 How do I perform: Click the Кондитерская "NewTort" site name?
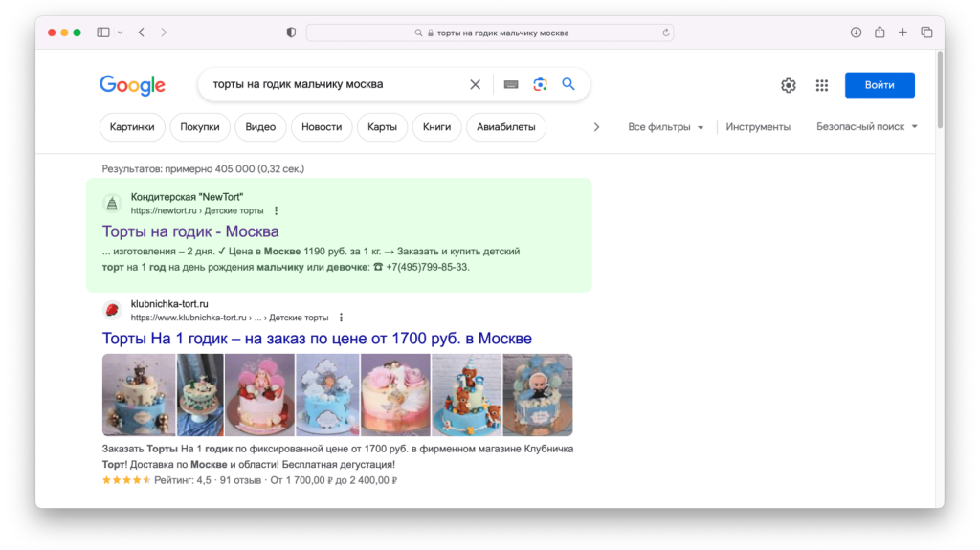[x=187, y=197]
